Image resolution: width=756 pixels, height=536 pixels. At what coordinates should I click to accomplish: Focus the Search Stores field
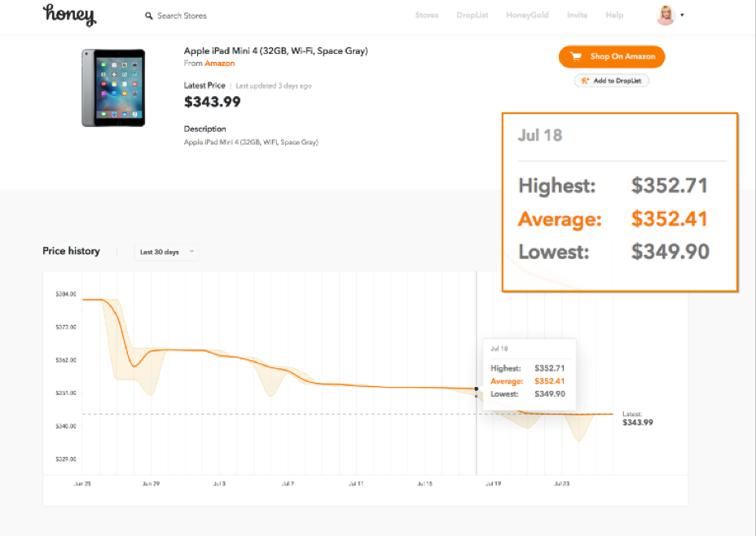tap(182, 16)
